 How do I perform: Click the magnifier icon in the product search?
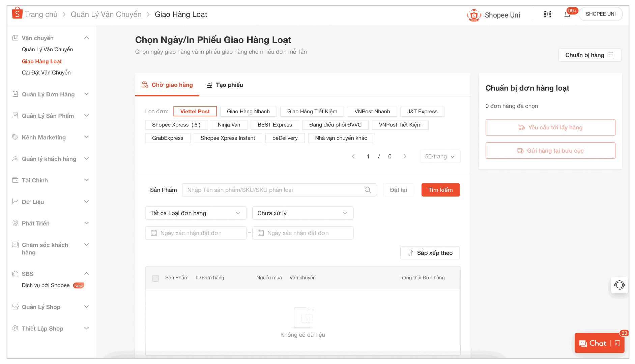(x=367, y=190)
